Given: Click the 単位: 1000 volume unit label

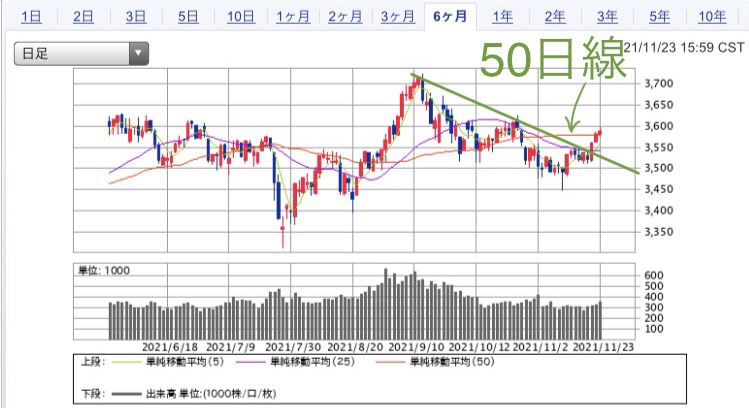Looking at the screenshot, I should click(x=104, y=271).
